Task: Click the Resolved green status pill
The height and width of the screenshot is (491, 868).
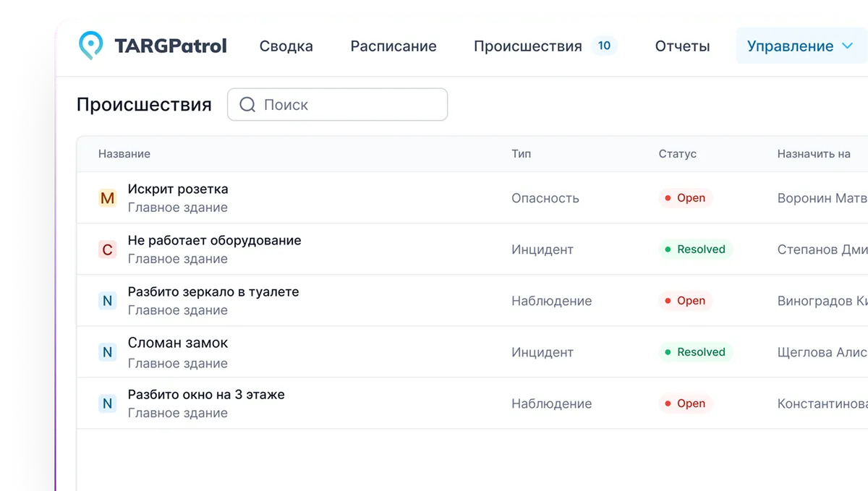Action: 695,249
